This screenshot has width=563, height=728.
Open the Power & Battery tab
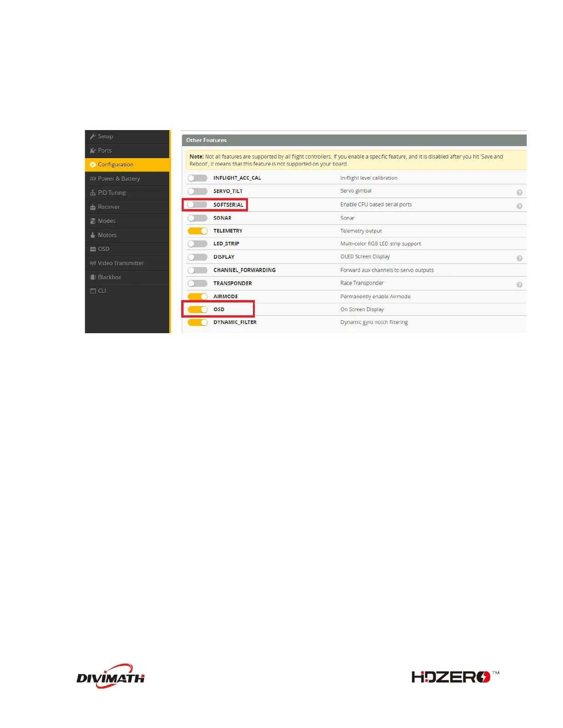click(127, 179)
